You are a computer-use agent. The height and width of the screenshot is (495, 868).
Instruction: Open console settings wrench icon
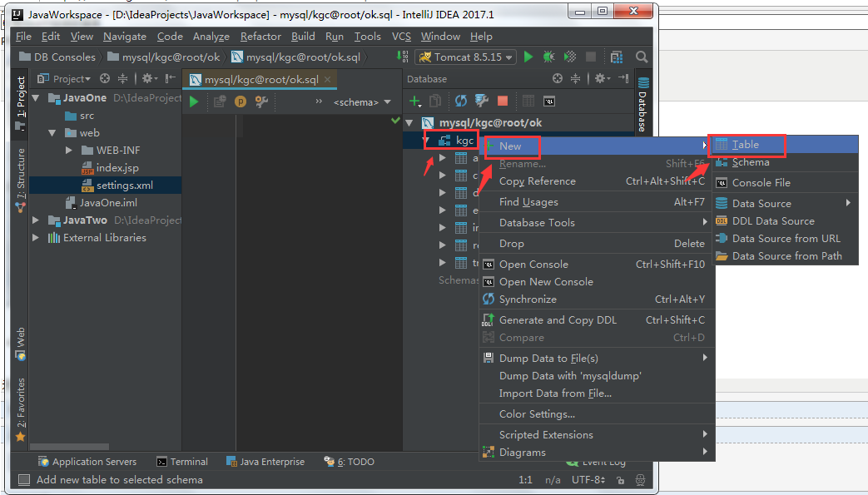(x=261, y=101)
